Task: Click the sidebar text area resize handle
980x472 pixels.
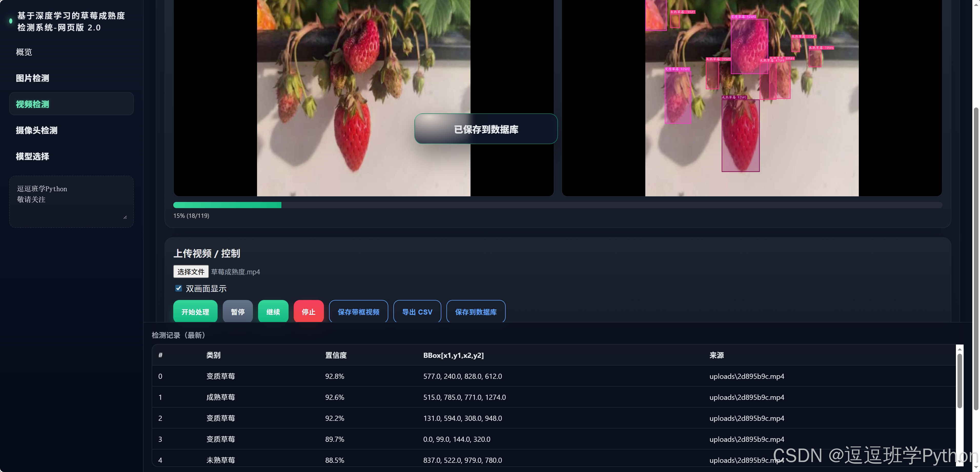Action: click(125, 217)
